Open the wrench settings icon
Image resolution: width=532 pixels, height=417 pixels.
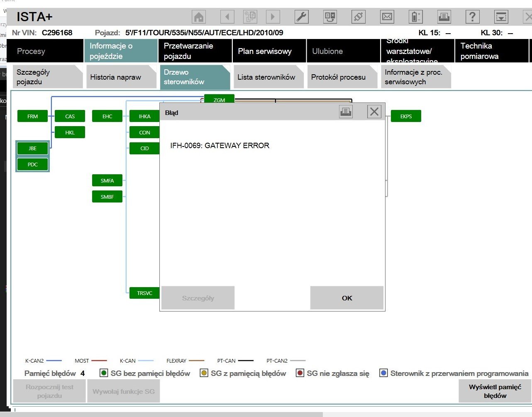[x=301, y=17]
